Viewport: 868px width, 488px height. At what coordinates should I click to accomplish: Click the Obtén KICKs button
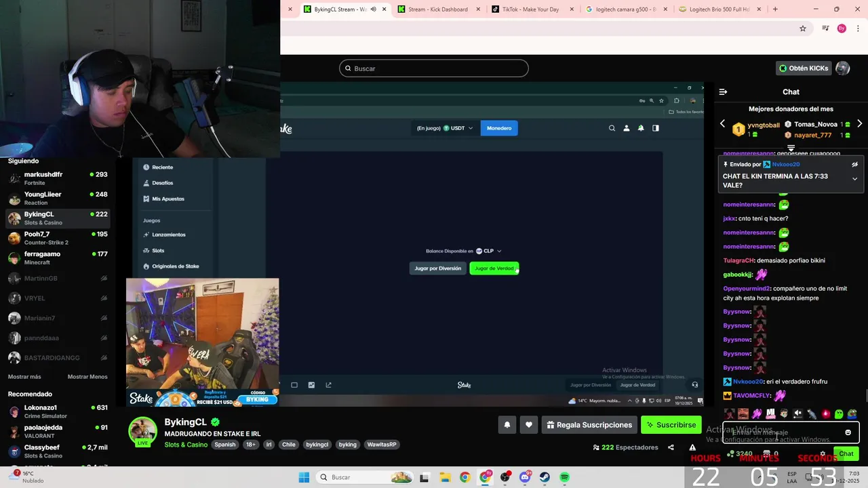pos(804,68)
